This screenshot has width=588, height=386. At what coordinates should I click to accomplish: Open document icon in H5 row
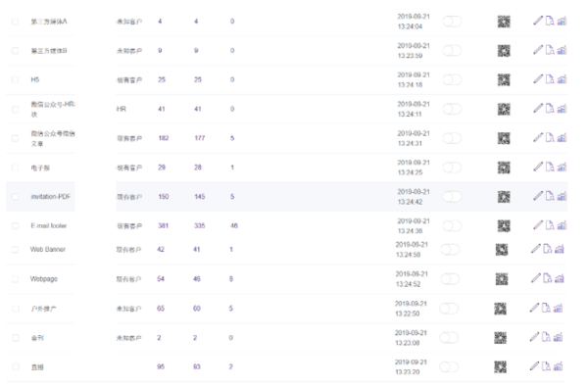tap(550, 79)
